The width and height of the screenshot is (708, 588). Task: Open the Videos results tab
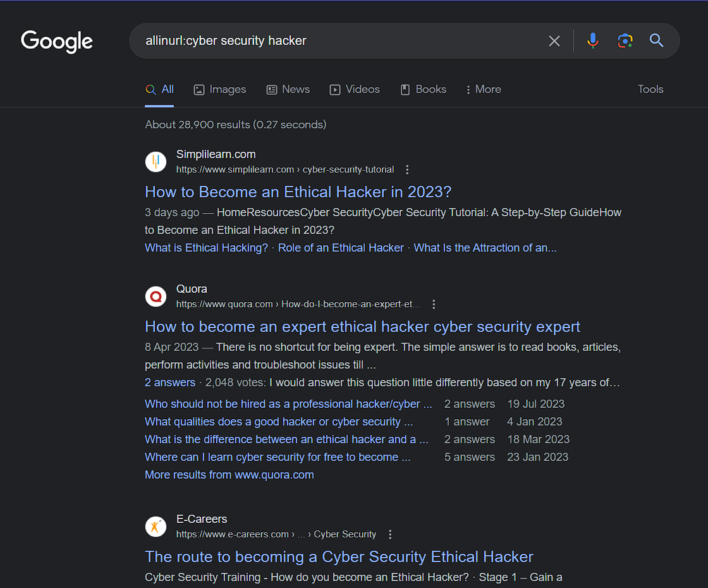pyautogui.click(x=355, y=89)
